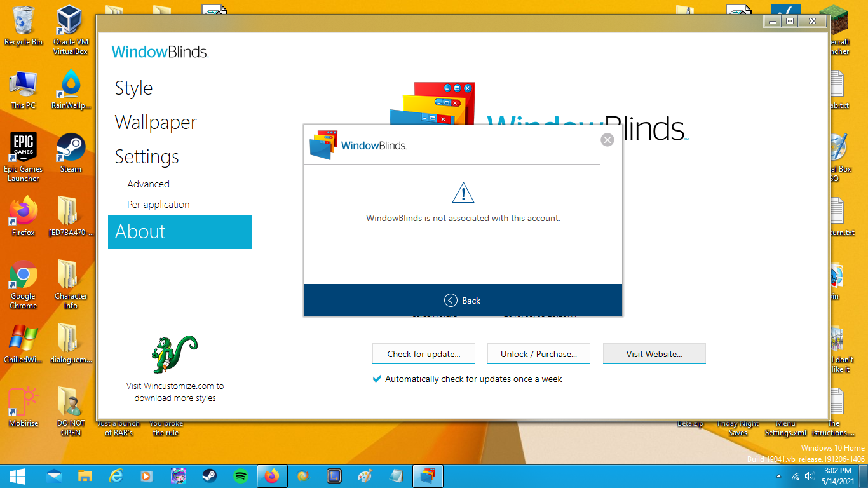Image resolution: width=868 pixels, height=488 pixels.
Task: Select Epic Games Launcher desktop icon
Action: (24, 158)
